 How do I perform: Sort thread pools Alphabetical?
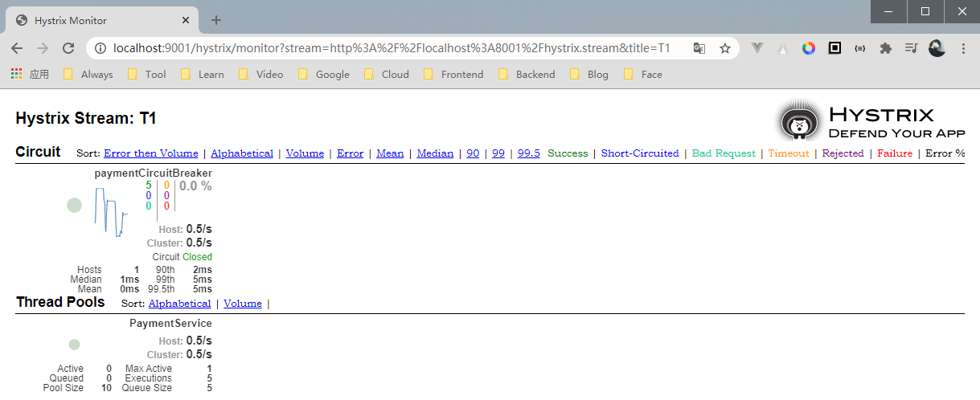[179, 304]
